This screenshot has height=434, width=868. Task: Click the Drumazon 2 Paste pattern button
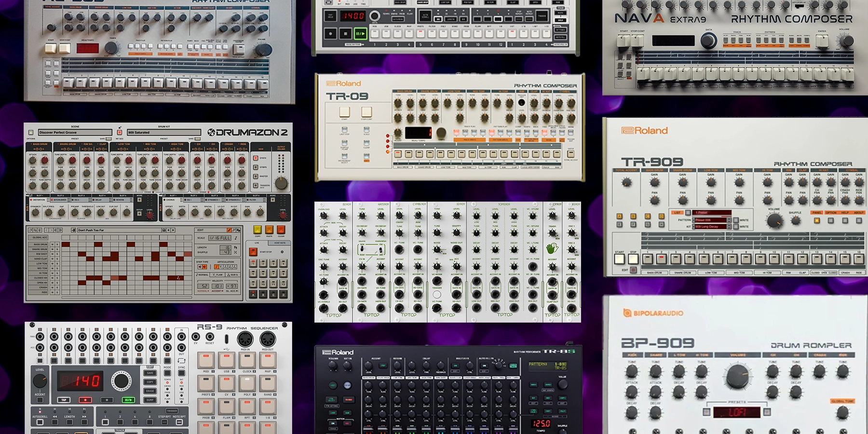(x=269, y=230)
